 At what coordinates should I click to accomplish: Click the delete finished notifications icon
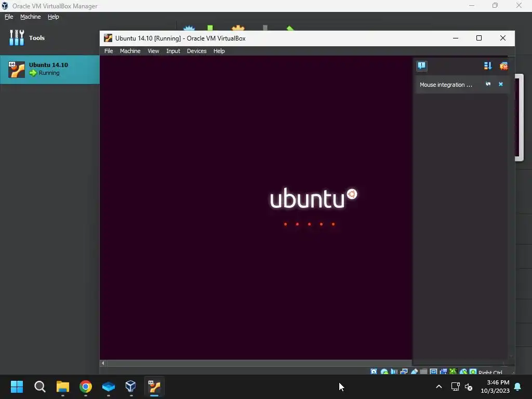coord(503,66)
